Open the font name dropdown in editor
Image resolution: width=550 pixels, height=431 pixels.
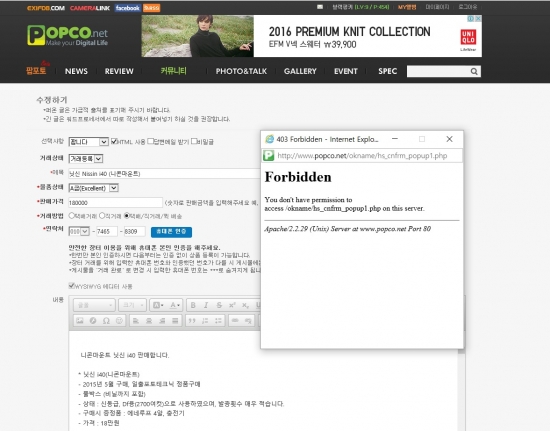(94, 305)
